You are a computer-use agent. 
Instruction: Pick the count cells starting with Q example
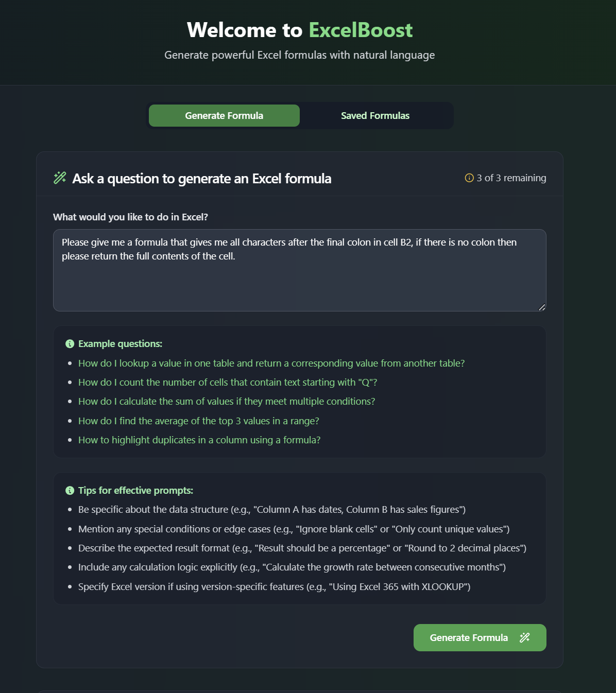coord(228,383)
